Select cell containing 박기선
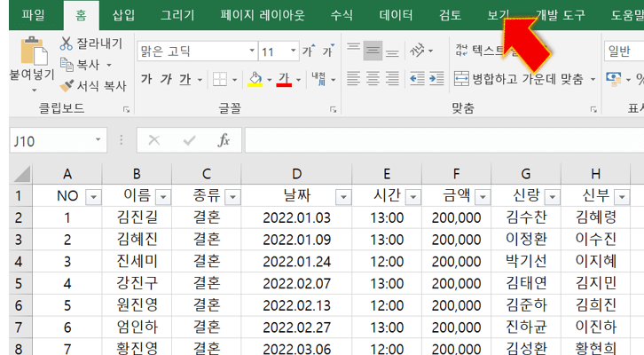The width and height of the screenshot is (644, 355). (526, 261)
